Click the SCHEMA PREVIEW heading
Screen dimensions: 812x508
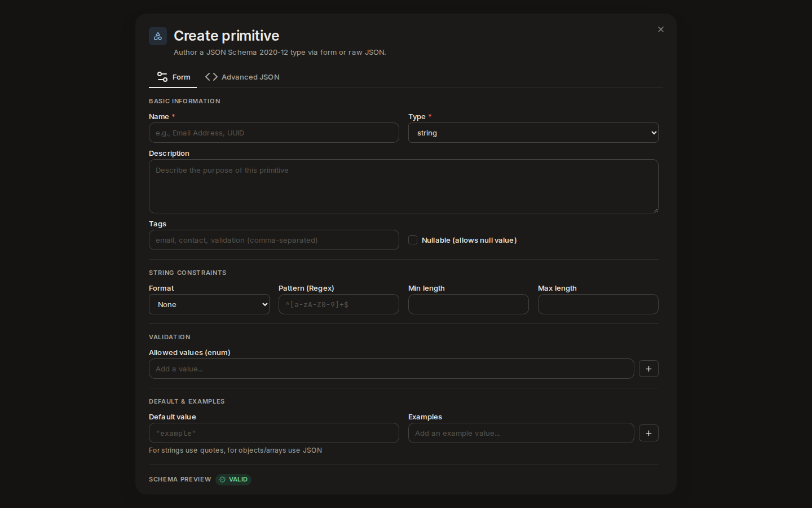(180, 479)
